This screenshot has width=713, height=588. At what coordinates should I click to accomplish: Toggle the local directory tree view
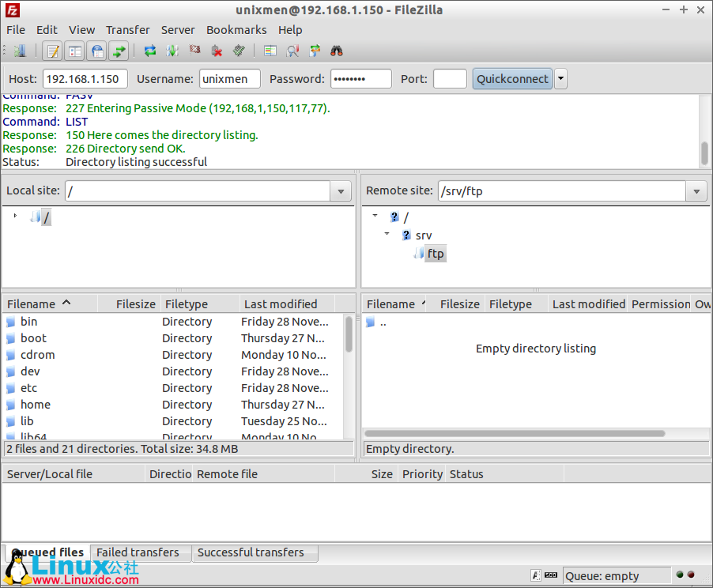click(x=74, y=51)
